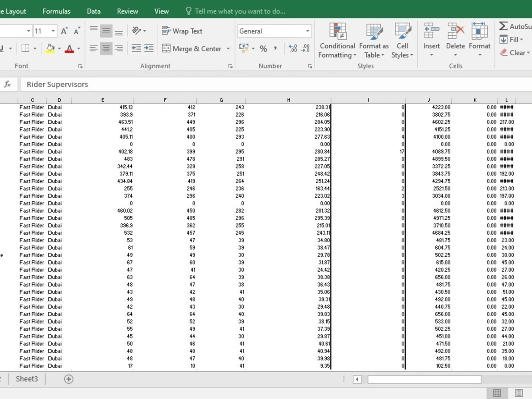The image size is (532, 399).
Task: Click the Insert cells icon
Action: click(x=431, y=31)
